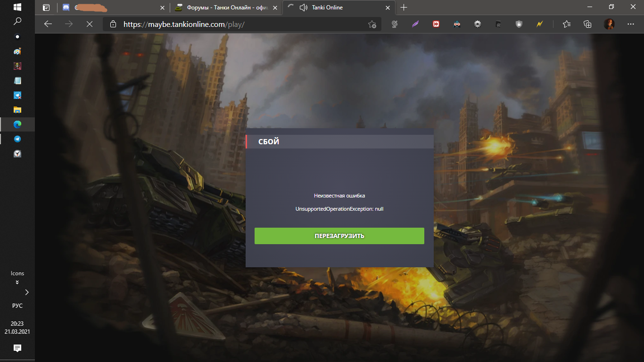This screenshot has height=362, width=644.
Task: Close the Discord tab
Action: 163,8
